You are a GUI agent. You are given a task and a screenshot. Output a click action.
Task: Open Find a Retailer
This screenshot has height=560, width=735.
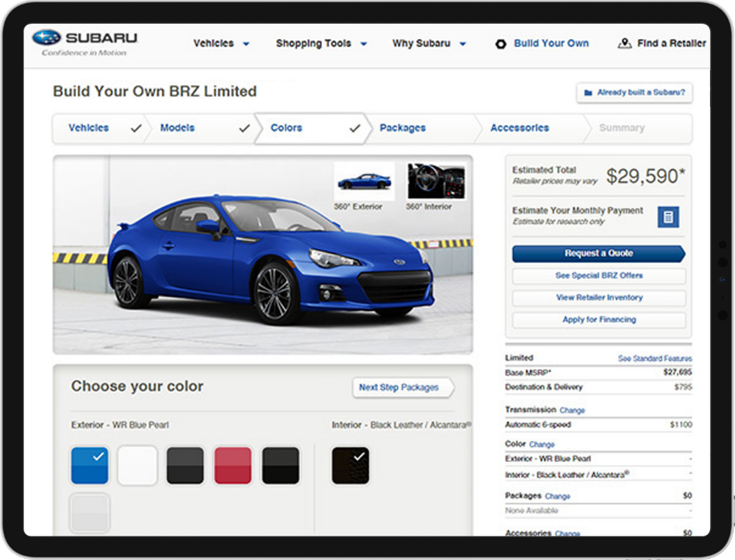pyautogui.click(x=671, y=44)
